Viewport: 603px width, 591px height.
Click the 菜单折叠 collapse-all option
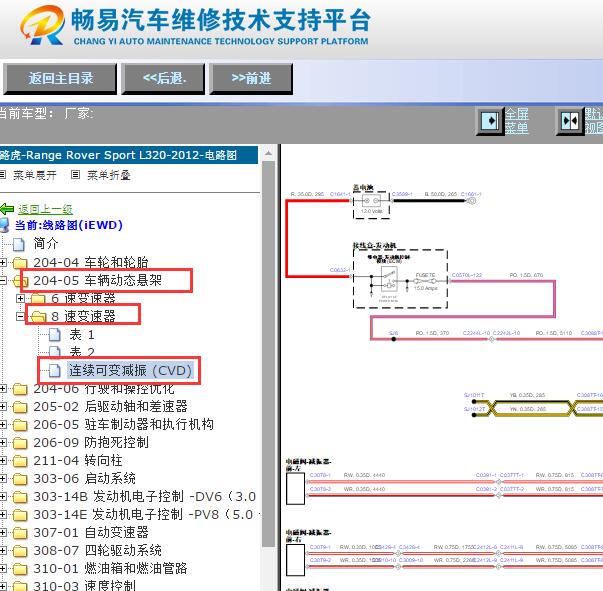tap(109, 175)
